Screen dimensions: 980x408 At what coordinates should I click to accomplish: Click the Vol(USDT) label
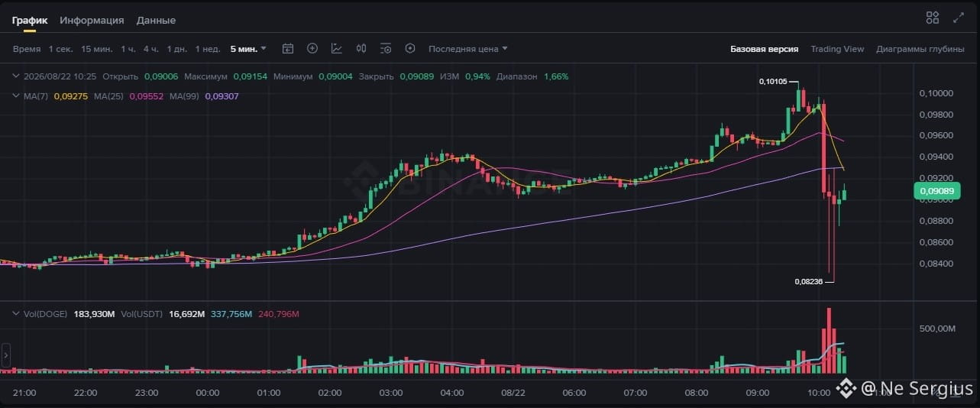[141, 314]
